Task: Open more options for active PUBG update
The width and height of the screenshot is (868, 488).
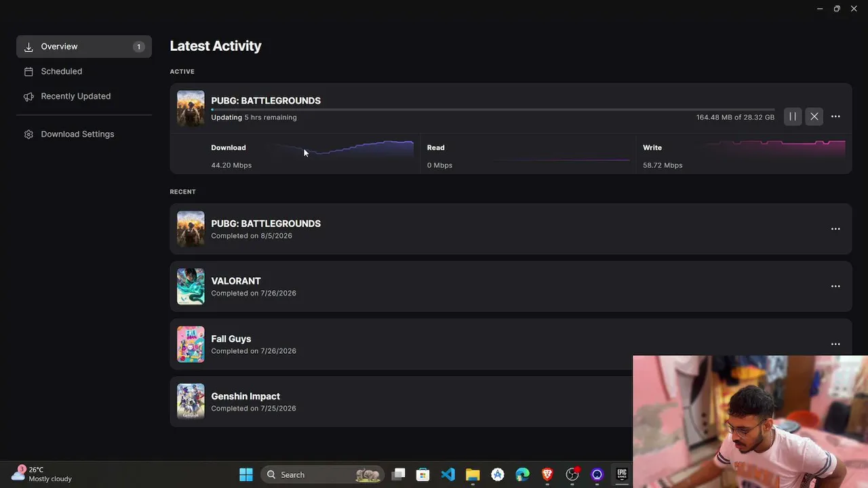Action: (835, 117)
